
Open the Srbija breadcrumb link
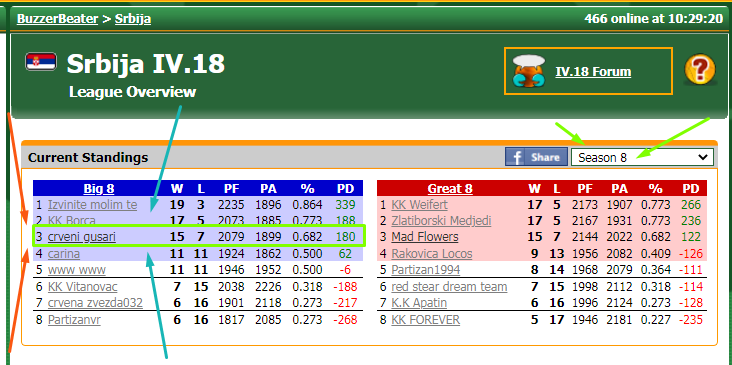pyautogui.click(x=133, y=19)
